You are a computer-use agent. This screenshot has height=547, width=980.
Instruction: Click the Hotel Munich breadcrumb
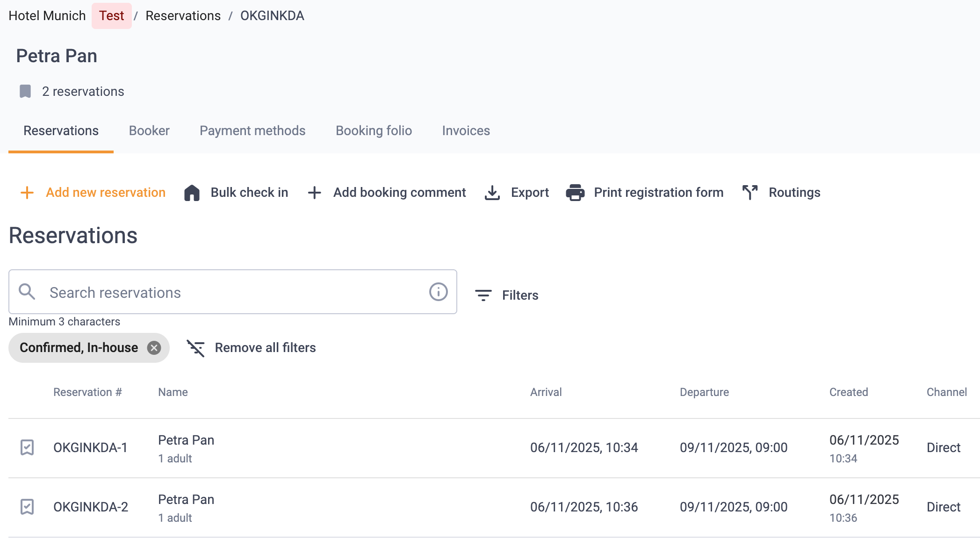(47, 16)
